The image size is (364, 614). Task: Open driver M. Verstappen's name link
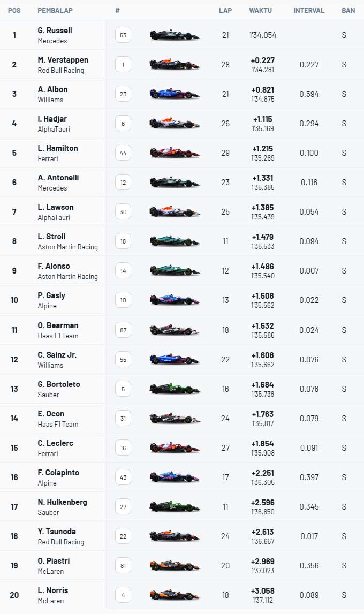[63, 60]
